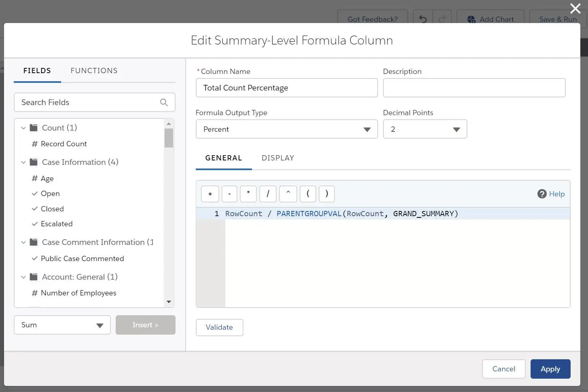Select the Closed field
Screen dimensions: 588x392
click(52, 209)
